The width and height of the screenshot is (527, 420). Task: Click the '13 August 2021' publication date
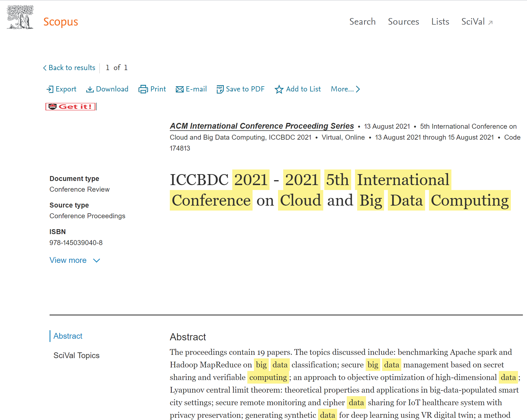(387, 126)
